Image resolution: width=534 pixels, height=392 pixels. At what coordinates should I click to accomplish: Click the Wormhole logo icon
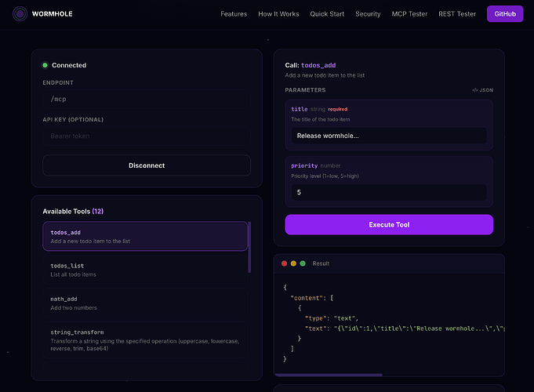tap(19, 14)
